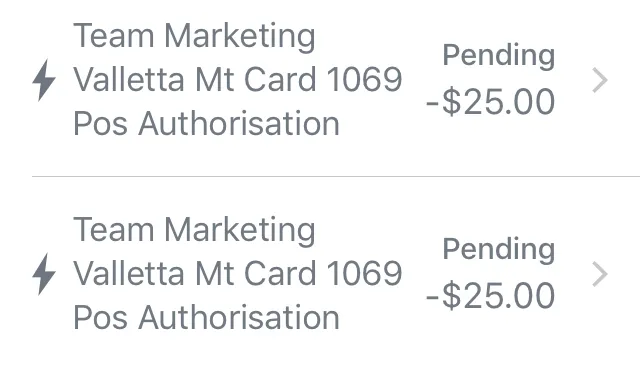
Task: Tap the number 1069 in the upper transaction
Action: [364, 79]
